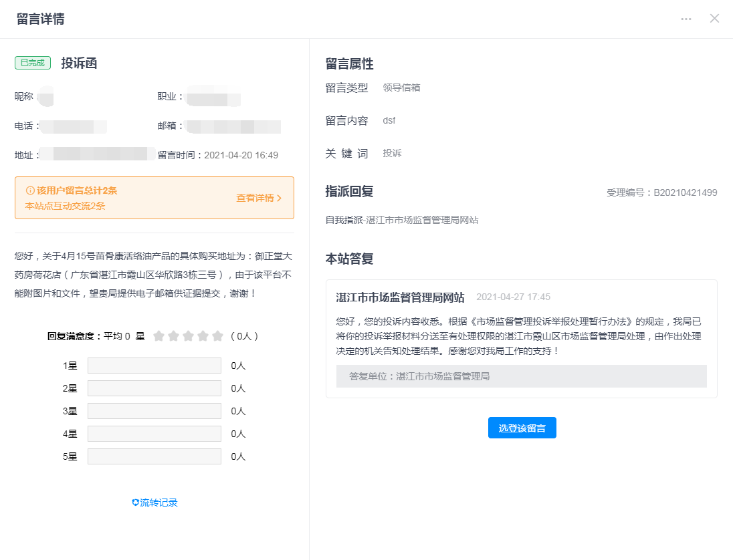Viewport: 733px width, 560px height.
Task: Click the 5星 rating progress bar
Action: (154, 456)
